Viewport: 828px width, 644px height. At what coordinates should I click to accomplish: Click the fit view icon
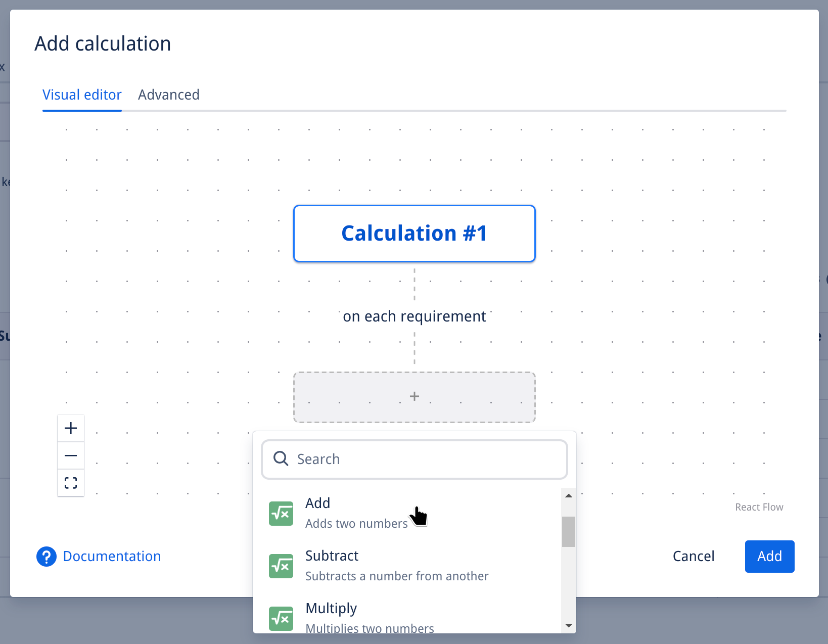click(71, 483)
